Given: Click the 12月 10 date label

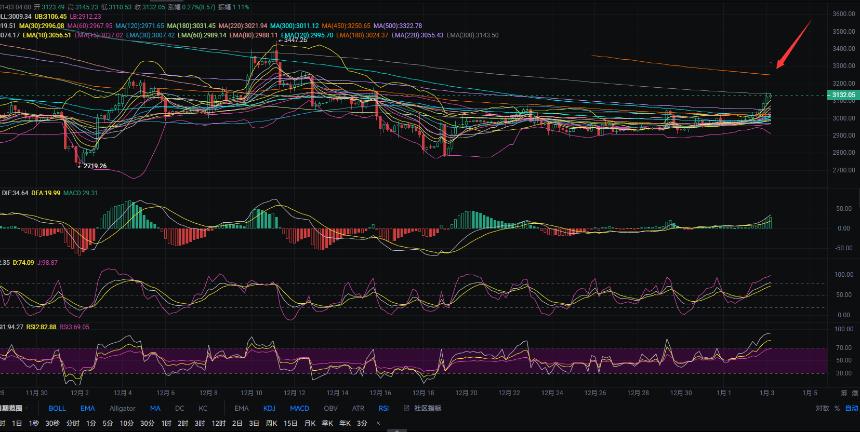Looking at the screenshot, I should click(252, 394).
